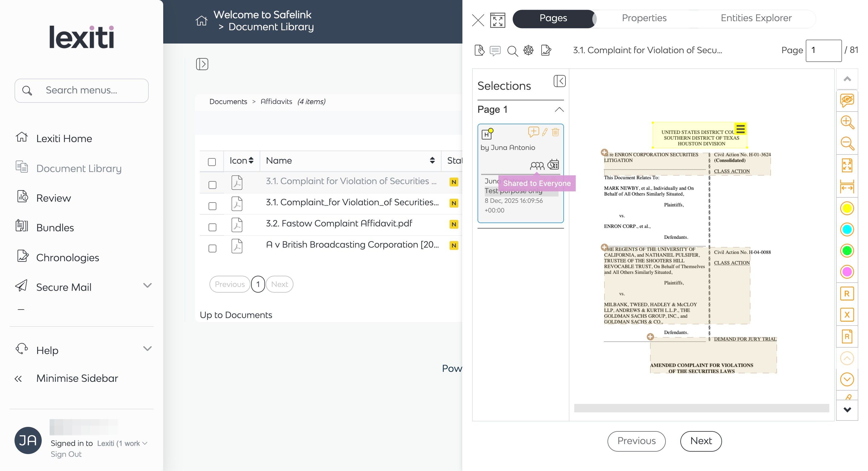
Task: Click the Next page button in viewer
Action: point(701,441)
